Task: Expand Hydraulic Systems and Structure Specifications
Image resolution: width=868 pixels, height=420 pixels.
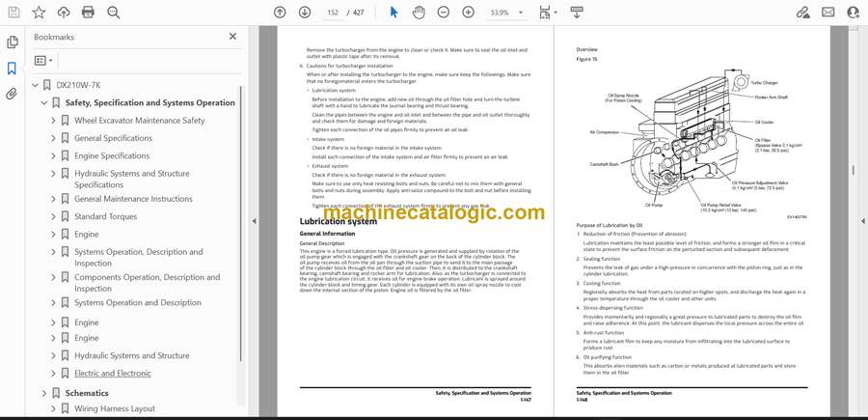Action: [53, 174]
